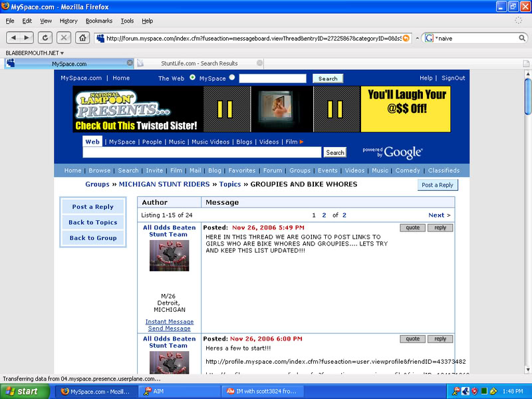Click the Post a Reply button
The width and height of the screenshot is (532, 399).
coord(438,185)
